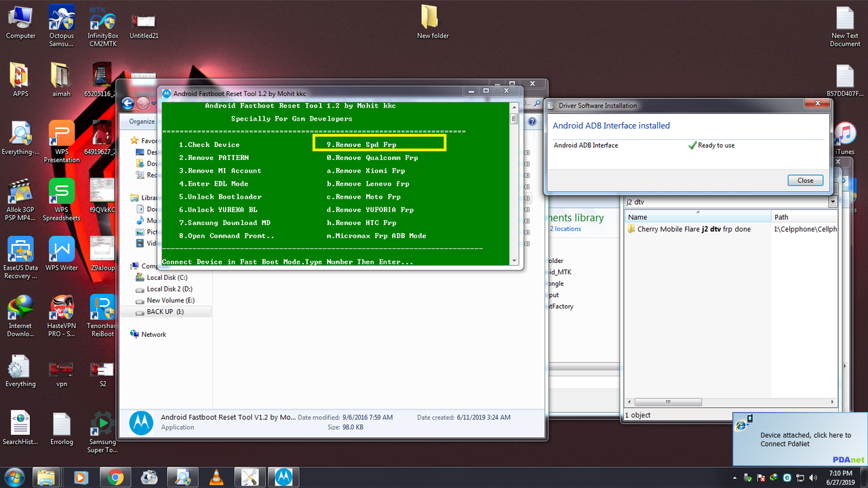The height and width of the screenshot is (488, 868).
Task: Open Internet Download Manager desktop shortcut
Action: [20, 316]
